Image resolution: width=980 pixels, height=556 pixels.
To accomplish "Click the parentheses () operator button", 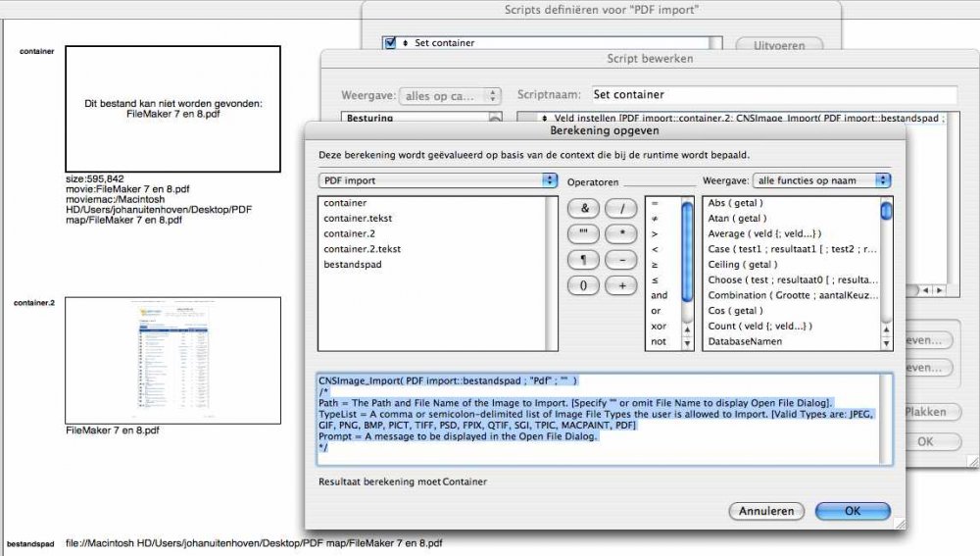I will pyautogui.click(x=584, y=285).
